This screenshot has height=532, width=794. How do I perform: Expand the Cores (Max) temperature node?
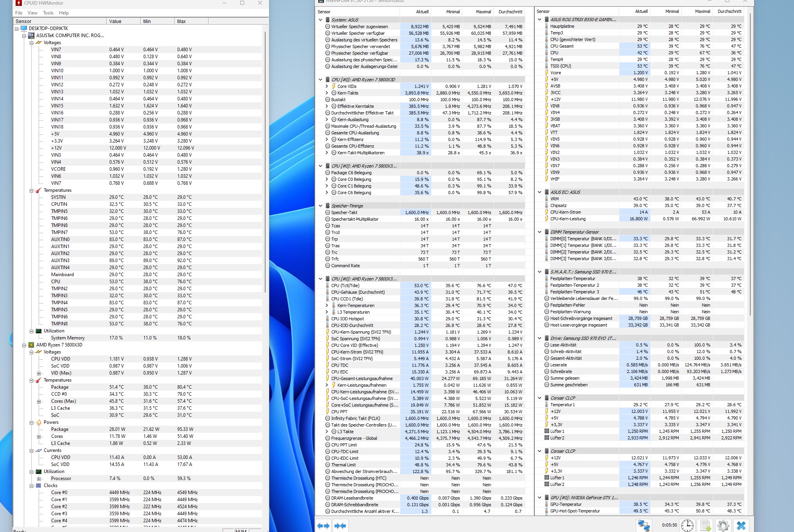click(x=39, y=402)
